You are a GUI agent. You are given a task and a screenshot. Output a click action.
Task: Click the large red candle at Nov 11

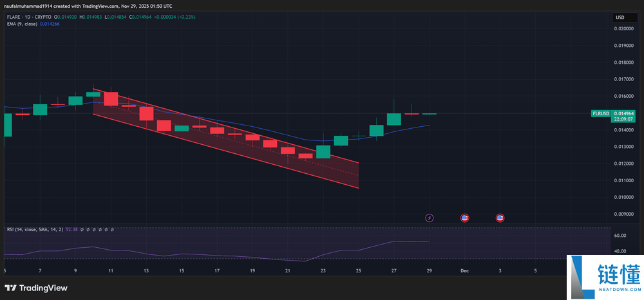[x=111, y=99]
